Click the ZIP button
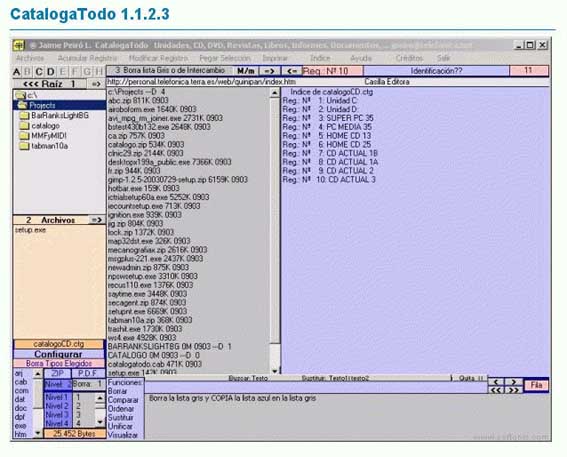This screenshot has height=457, width=567. pos(57,373)
